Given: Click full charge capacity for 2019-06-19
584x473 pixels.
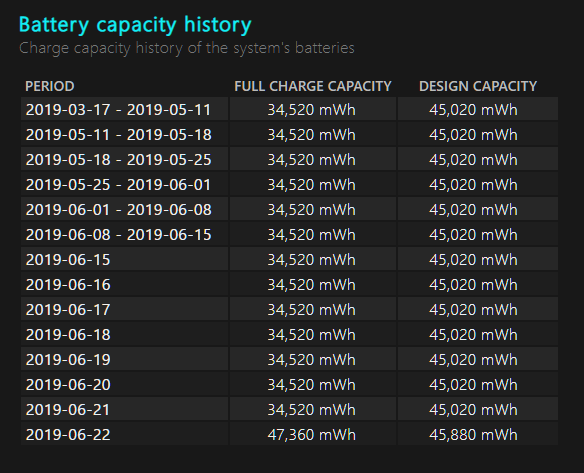Looking at the screenshot, I should point(312,360).
